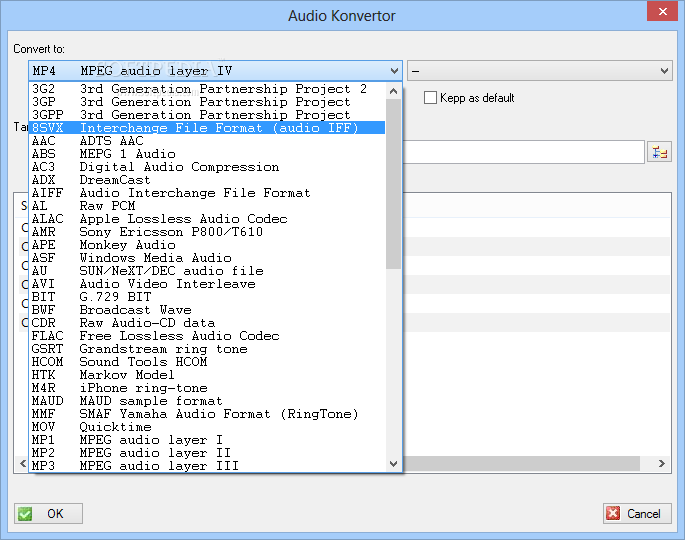Click the format list vertical scrollbar thumb
685x540 pixels.
394,184
